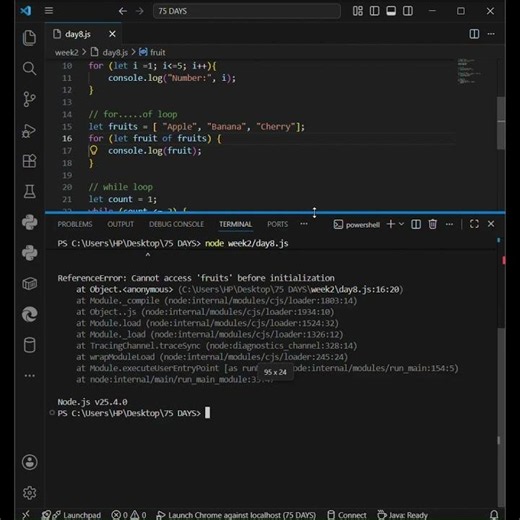Click the VS Code logo icon in title bar
Image resolution: width=520 pixels, height=520 pixels.
pos(26,11)
